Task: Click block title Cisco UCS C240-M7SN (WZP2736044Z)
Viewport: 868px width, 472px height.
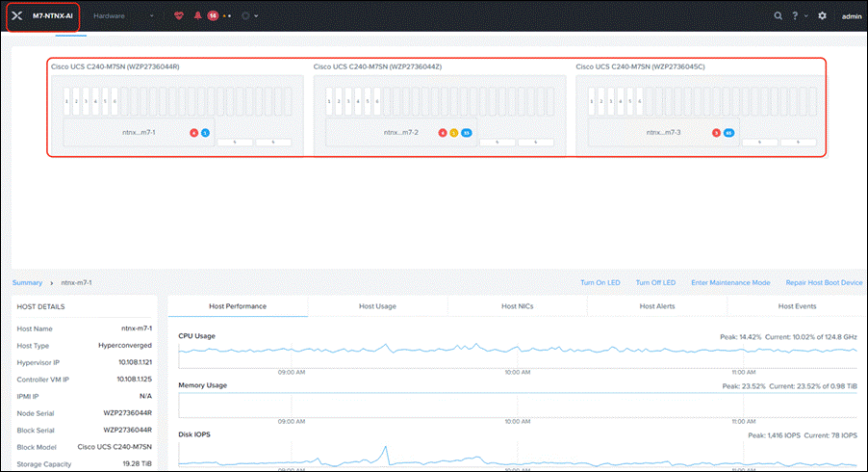Action: point(377,66)
